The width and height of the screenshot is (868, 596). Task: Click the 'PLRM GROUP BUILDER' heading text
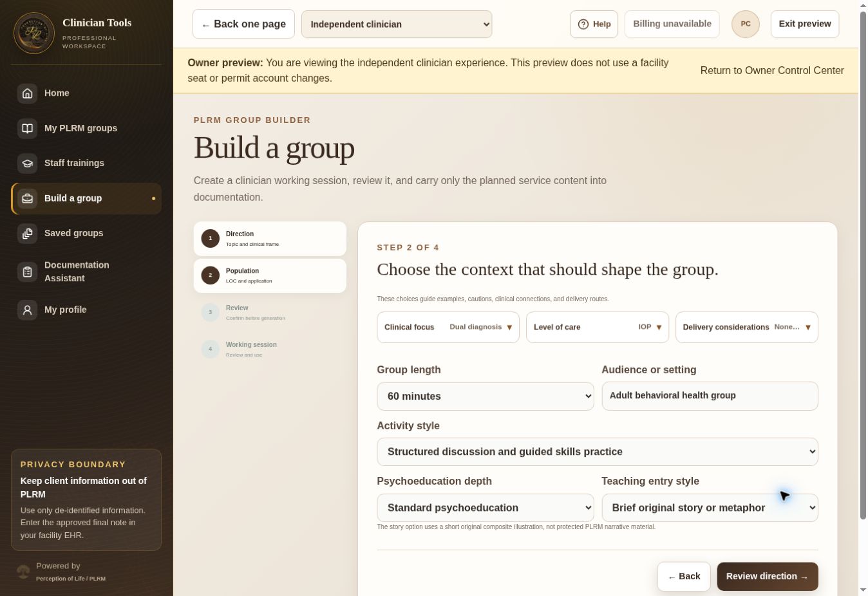[x=252, y=120]
